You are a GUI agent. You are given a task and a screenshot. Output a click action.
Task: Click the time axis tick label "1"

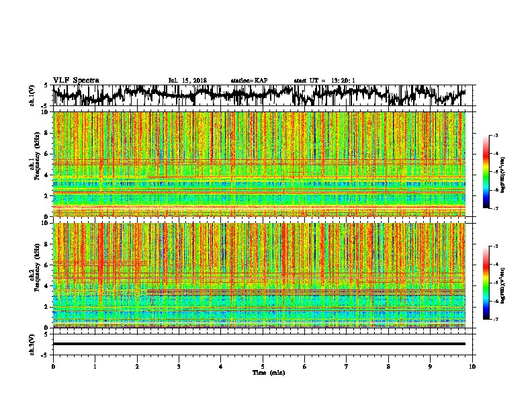95,367
